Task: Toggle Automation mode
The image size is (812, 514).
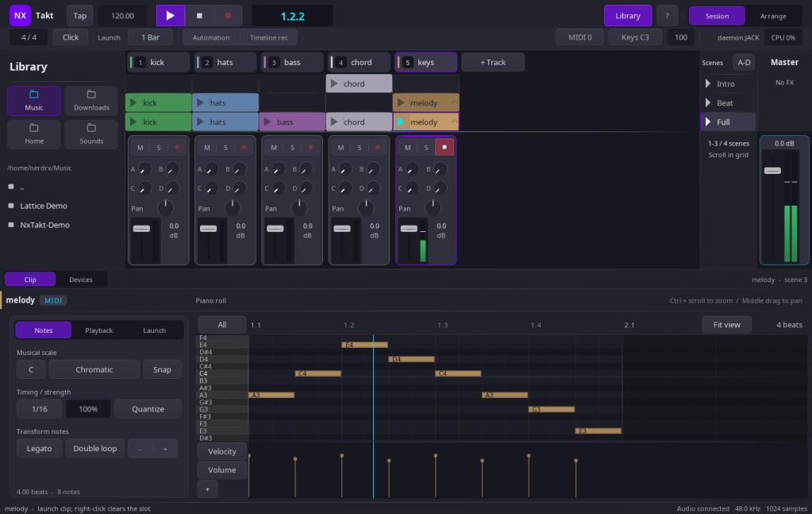Action: (211, 37)
